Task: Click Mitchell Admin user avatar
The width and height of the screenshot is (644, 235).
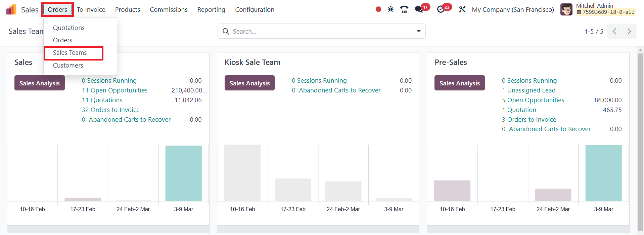Action: (x=566, y=9)
